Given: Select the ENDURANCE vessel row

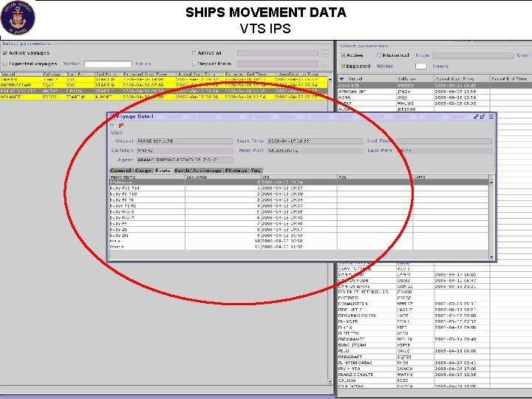Looking at the screenshot, I should 434,339.
